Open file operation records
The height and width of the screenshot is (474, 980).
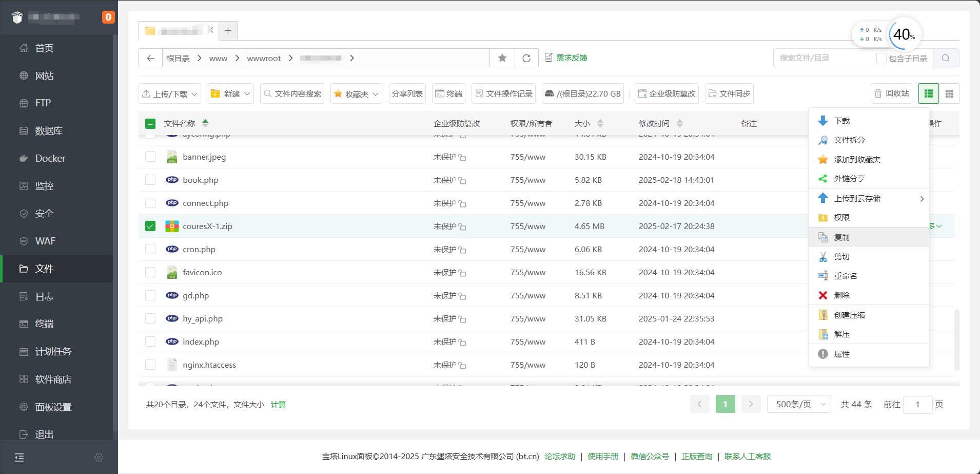point(503,93)
